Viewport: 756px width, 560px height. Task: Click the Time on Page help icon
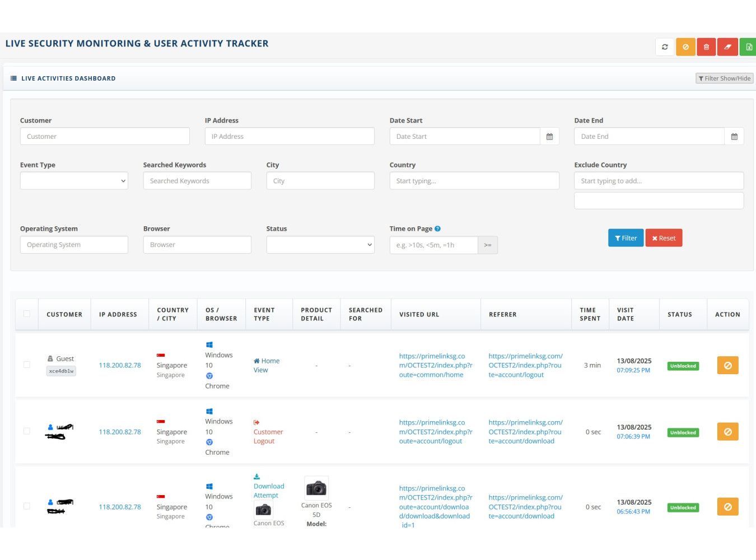[437, 228]
